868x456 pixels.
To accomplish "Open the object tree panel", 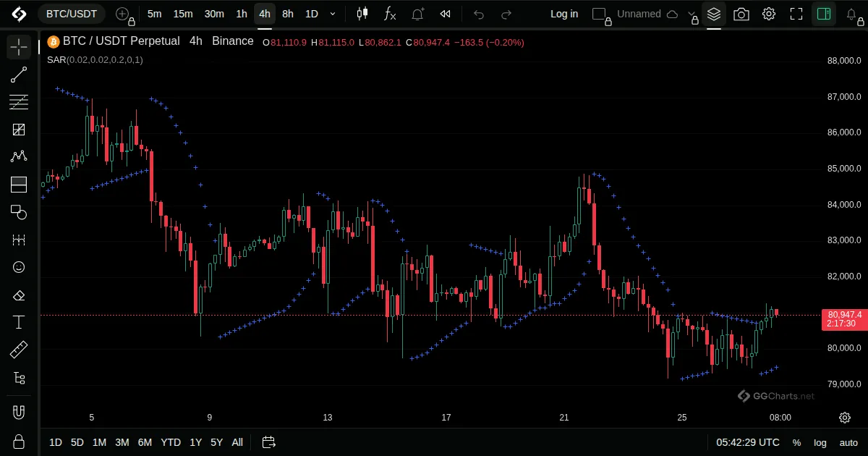I will pyautogui.click(x=19, y=378).
